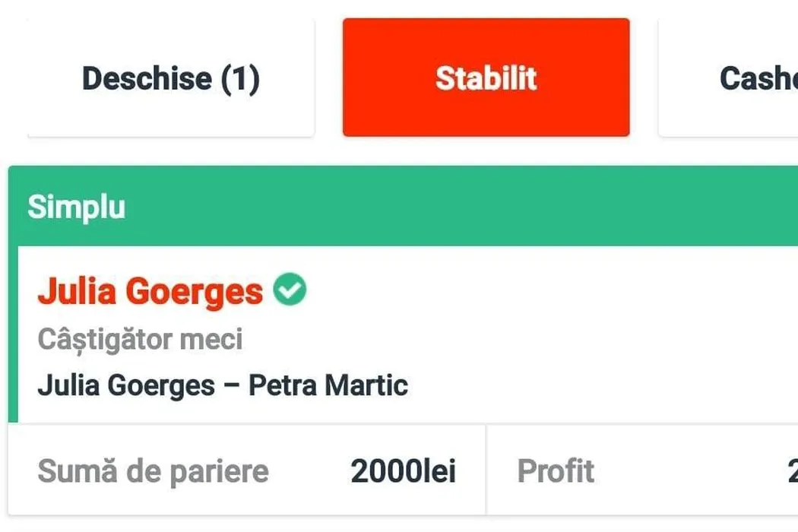Click the (1) count on Deschise tab
This screenshot has width=798, height=532.
[240, 78]
